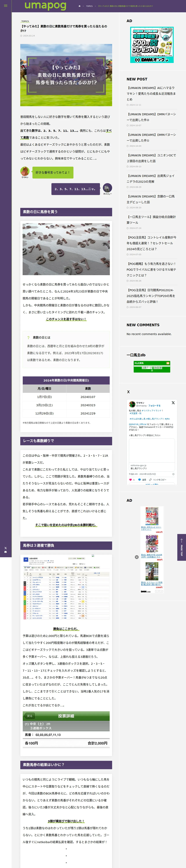Click the 日刊コンピ magazine cover image

[152, 516]
